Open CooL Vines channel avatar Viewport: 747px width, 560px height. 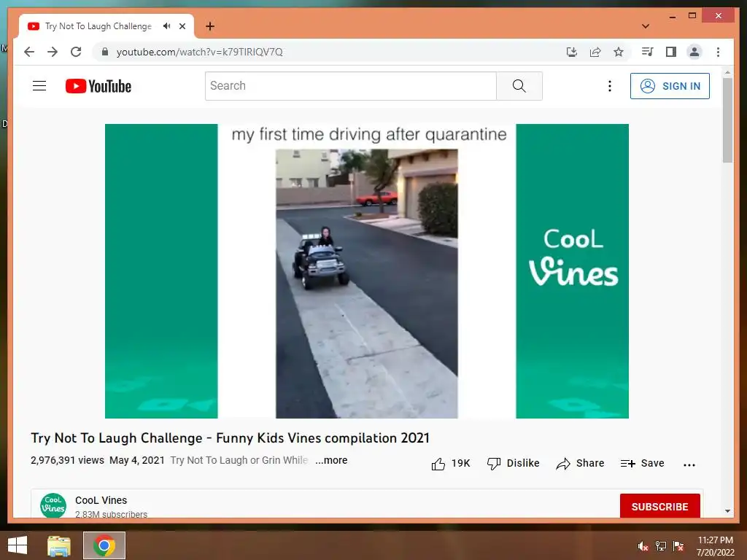(53, 505)
